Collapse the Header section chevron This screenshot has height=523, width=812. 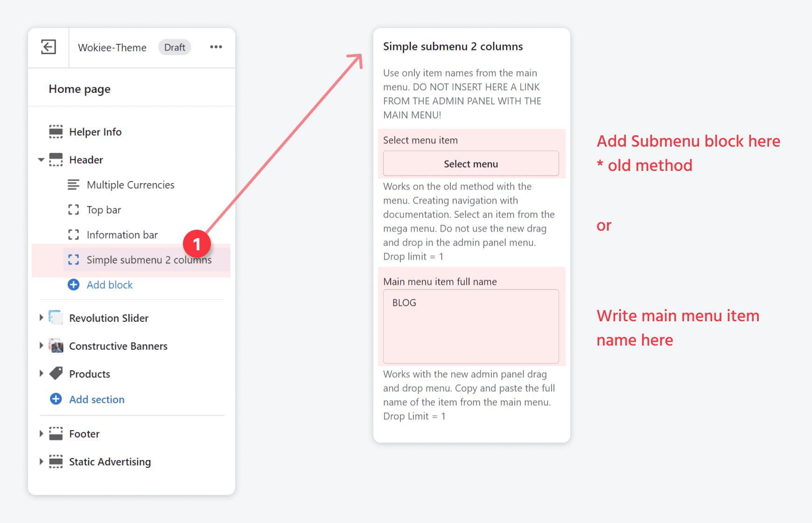pos(41,159)
